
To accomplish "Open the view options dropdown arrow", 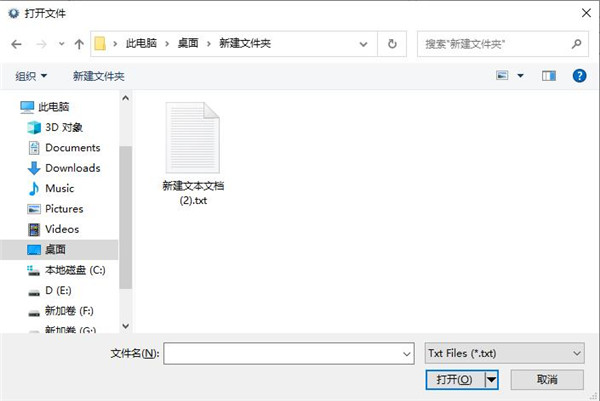I will click(520, 76).
